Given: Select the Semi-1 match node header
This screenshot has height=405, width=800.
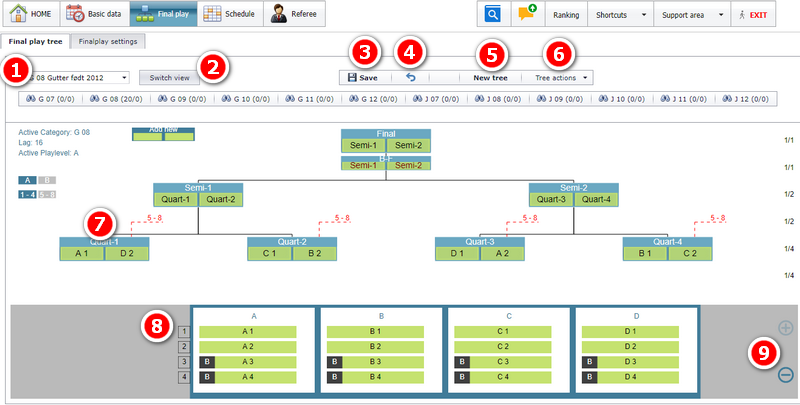Looking at the screenshot, I should pos(198,188).
